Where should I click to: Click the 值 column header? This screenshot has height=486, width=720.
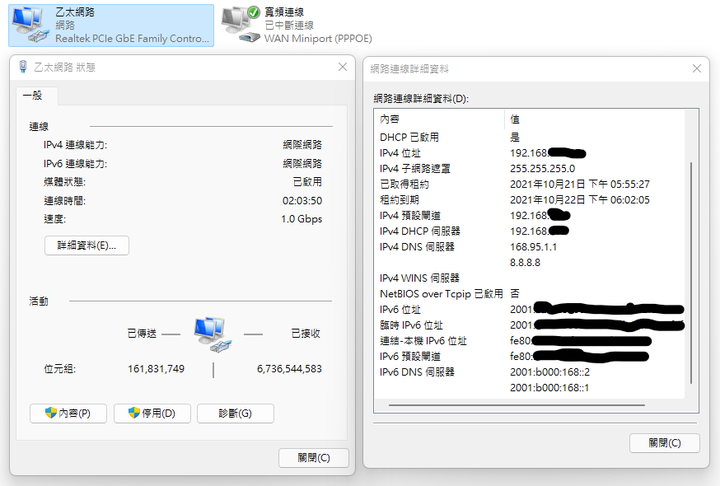[x=595, y=119]
